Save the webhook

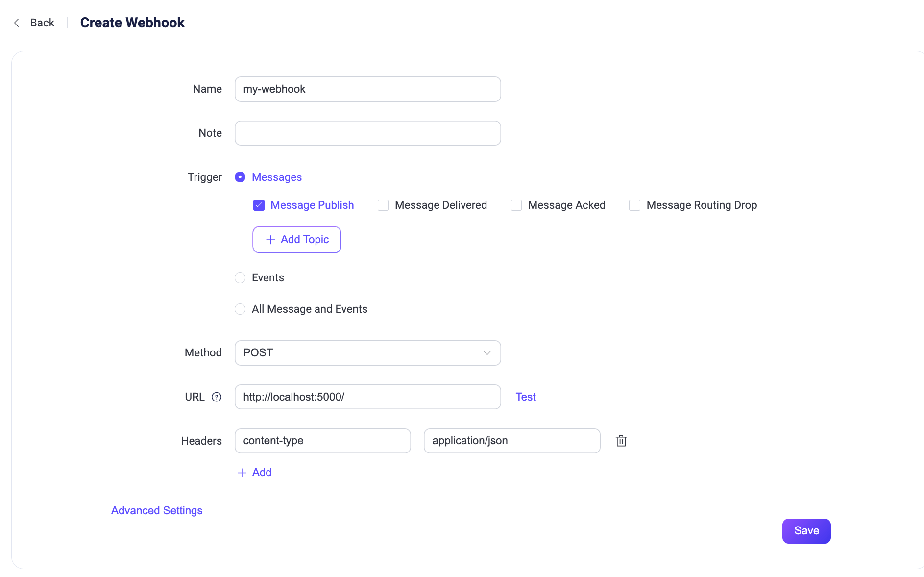point(806,530)
